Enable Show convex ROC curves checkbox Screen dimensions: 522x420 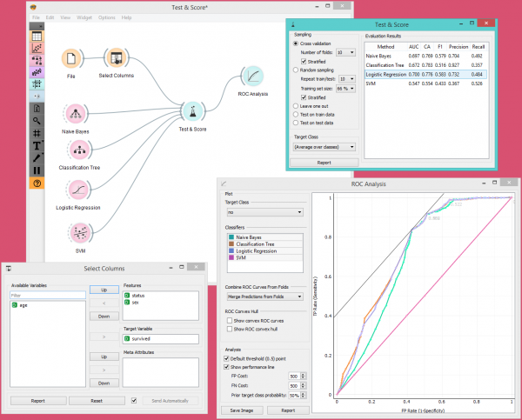click(227, 322)
